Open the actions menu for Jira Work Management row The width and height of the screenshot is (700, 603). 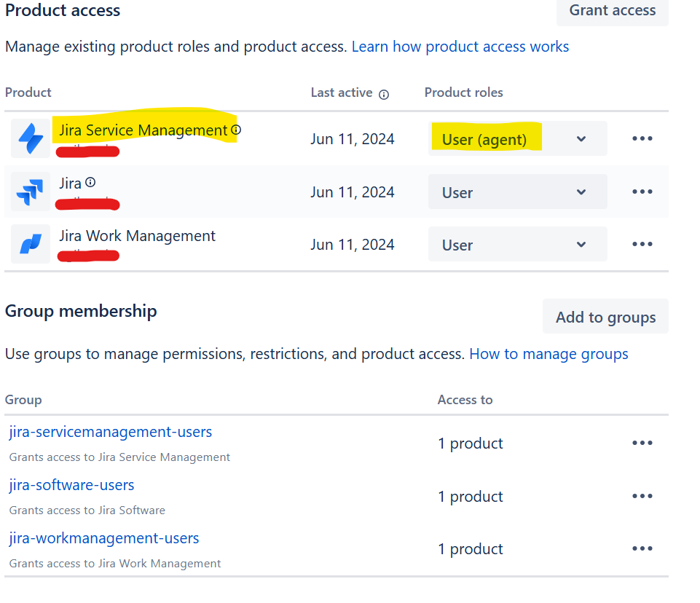click(x=642, y=244)
